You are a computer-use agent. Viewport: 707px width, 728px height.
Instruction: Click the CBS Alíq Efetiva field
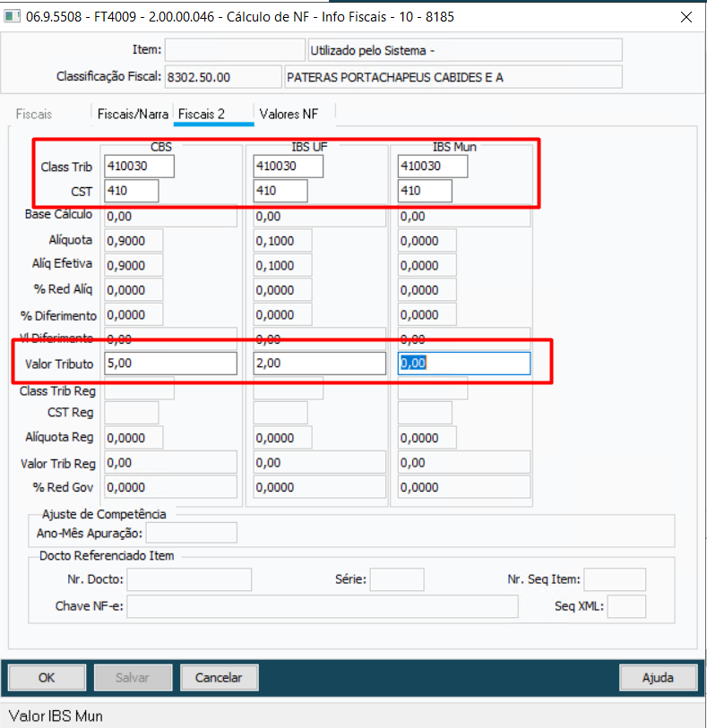point(134,265)
